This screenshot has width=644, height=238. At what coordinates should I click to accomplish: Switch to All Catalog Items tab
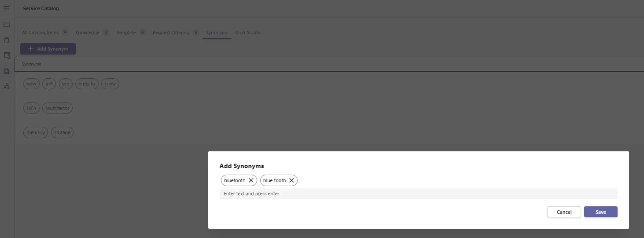point(40,33)
